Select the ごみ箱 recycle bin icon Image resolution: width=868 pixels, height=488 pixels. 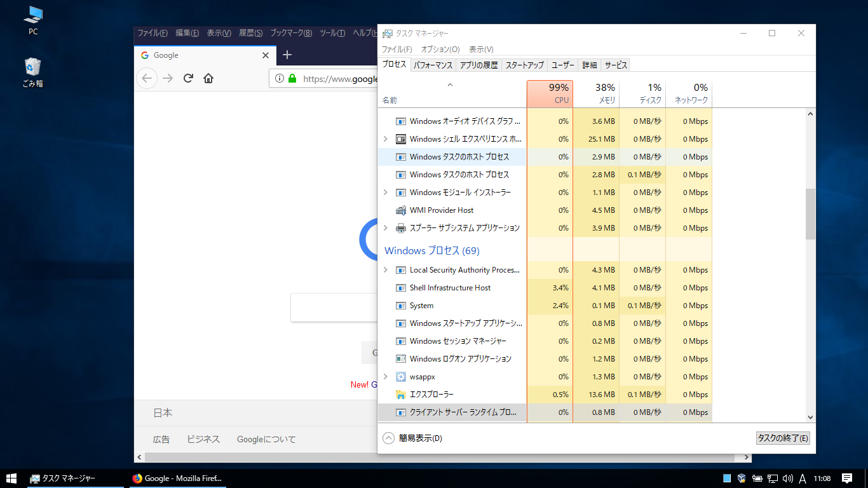point(33,72)
